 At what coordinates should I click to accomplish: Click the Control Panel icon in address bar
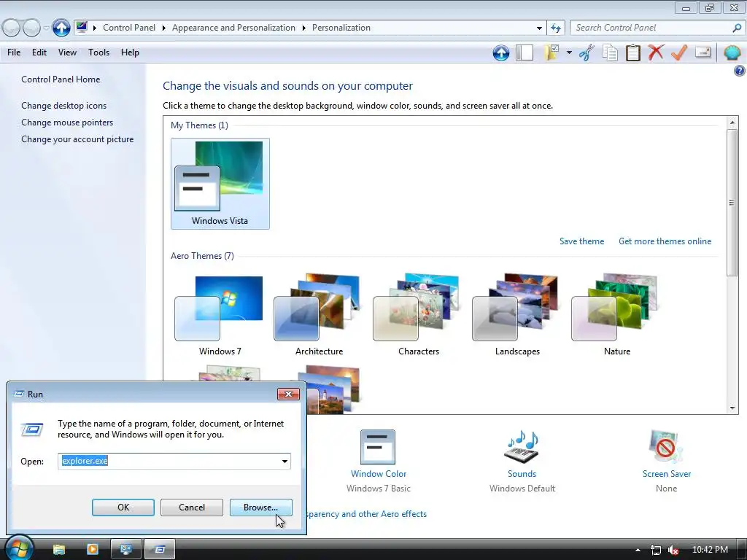82,27
